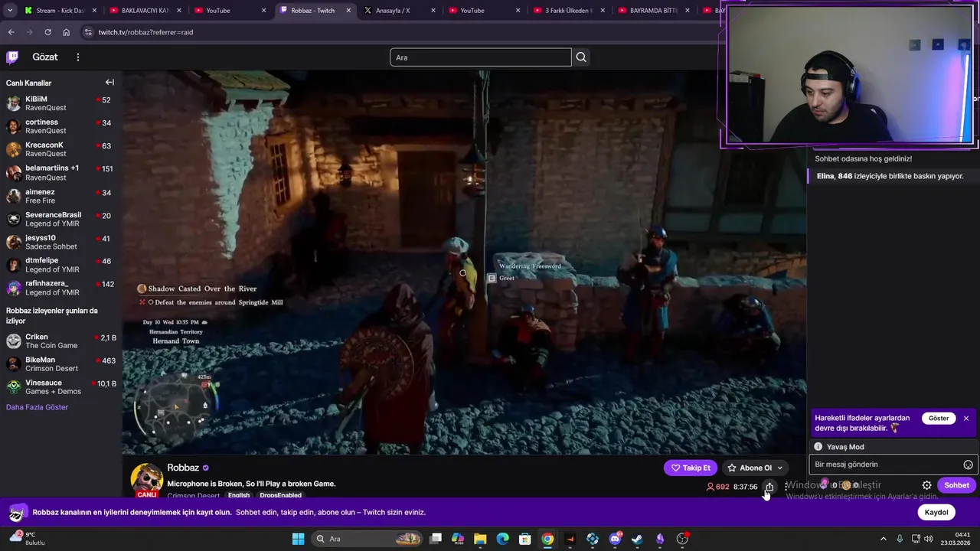
Task: Click the Twitch logo home icon
Action: tap(12, 57)
